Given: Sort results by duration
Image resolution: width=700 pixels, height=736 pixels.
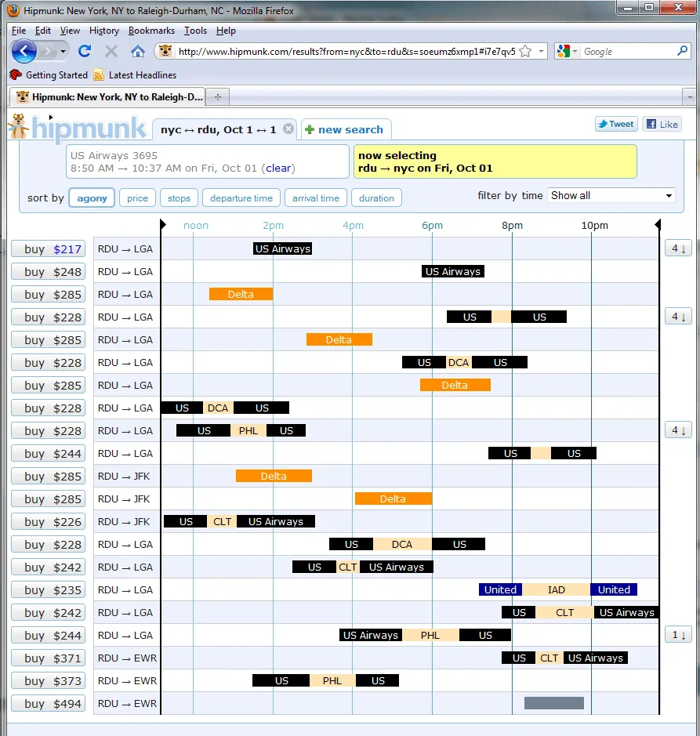Looking at the screenshot, I should point(376,198).
